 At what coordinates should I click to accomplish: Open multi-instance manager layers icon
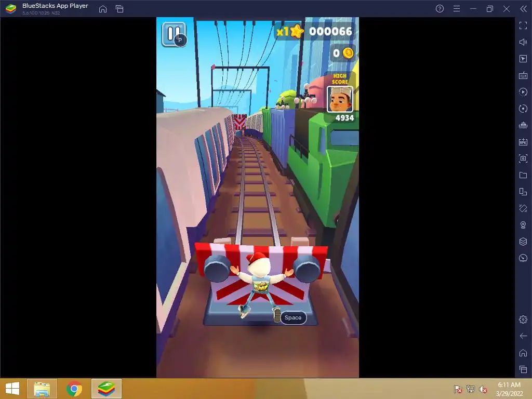[x=523, y=242]
